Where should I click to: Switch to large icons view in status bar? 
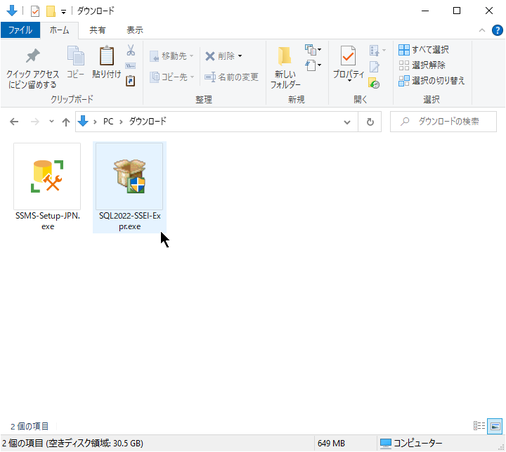[x=495, y=426]
